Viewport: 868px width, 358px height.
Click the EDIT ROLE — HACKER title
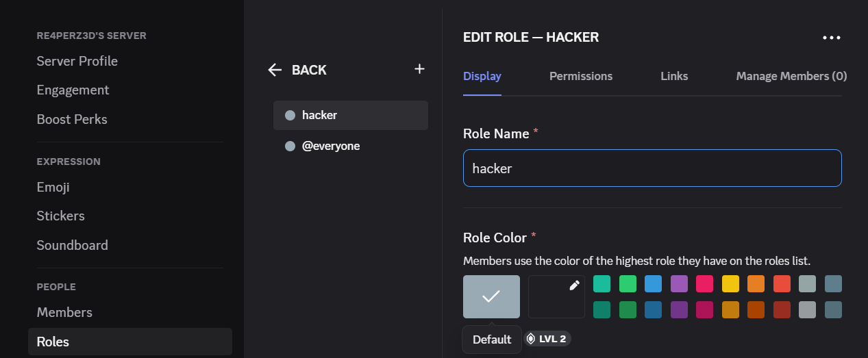pos(531,38)
